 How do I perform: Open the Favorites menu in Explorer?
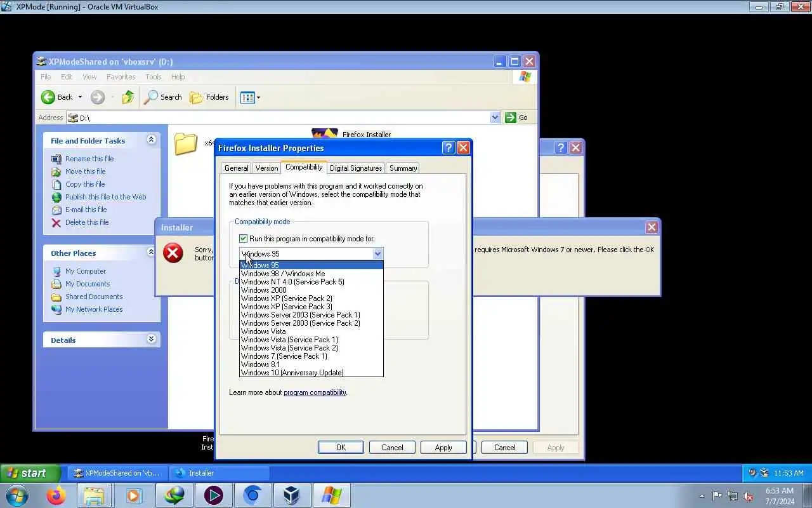pyautogui.click(x=121, y=77)
